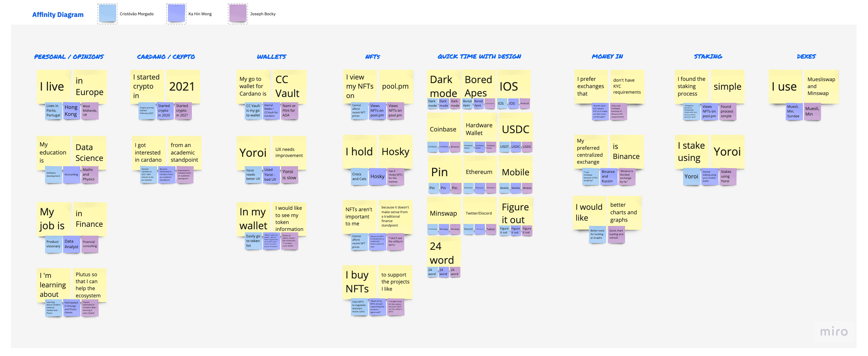Select the 'CC Vault' yellow sticky note
This screenshot has width=868, height=356.
289,86
